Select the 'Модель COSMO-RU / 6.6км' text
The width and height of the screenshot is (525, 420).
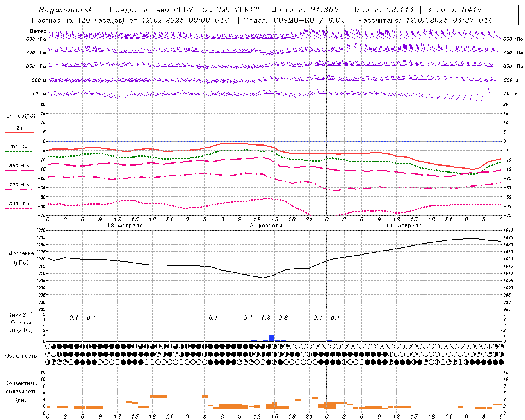[x=296, y=20]
